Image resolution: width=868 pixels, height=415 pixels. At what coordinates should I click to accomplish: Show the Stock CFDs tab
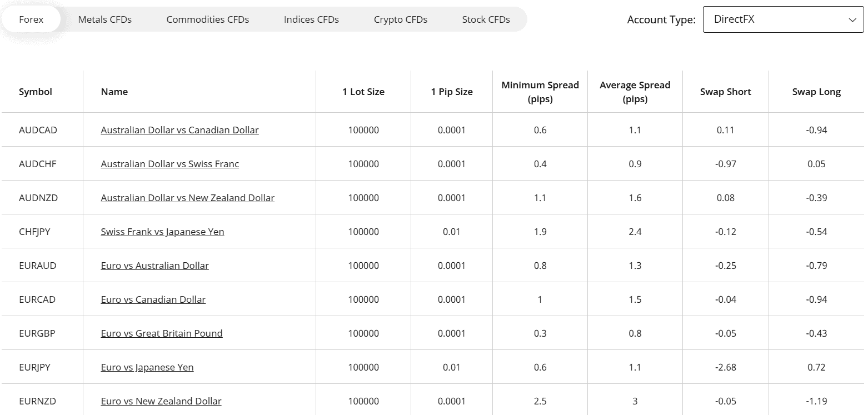[486, 19]
